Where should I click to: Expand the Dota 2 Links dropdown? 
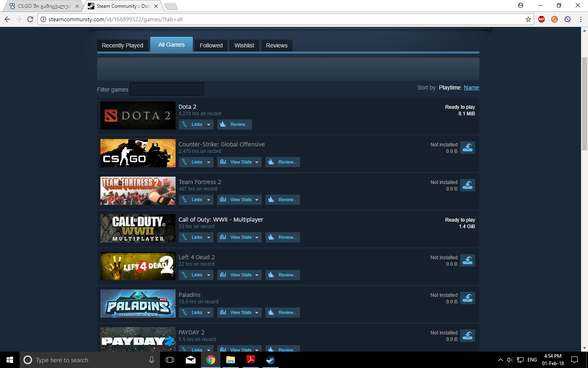point(196,125)
